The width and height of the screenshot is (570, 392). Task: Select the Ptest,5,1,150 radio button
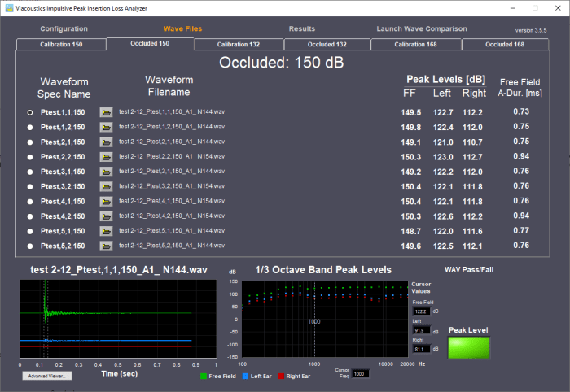[x=30, y=231]
